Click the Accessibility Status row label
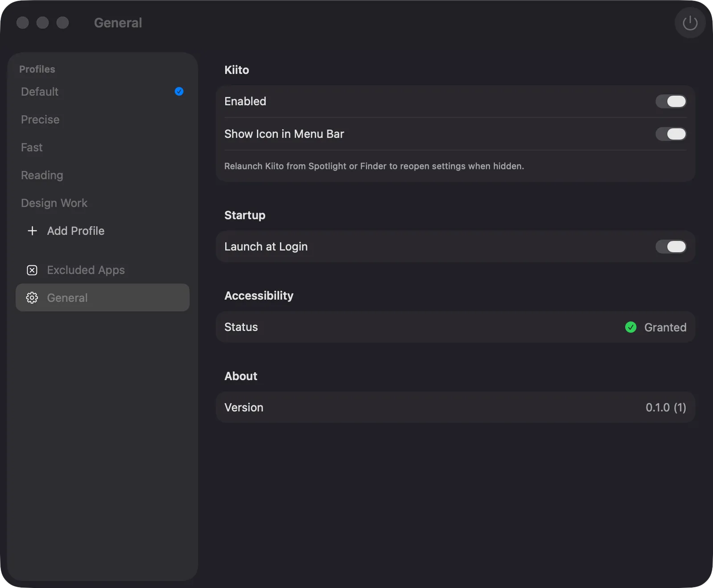The width and height of the screenshot is (713, 588). click(241, 327)
